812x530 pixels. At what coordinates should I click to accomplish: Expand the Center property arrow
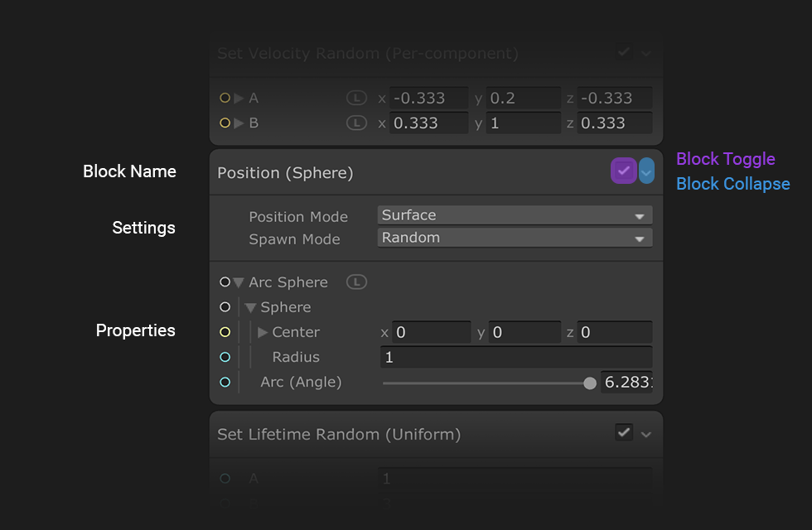tap(263, 332)
